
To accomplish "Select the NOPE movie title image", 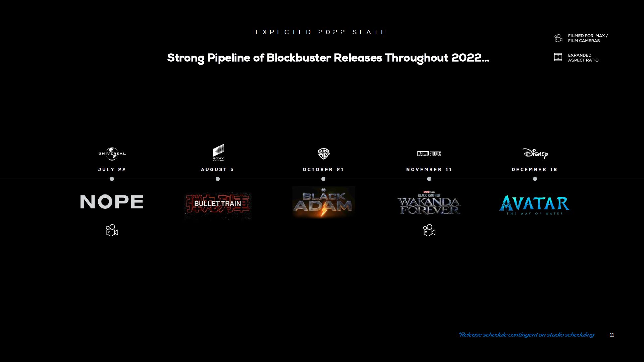I will click(112, 202).
